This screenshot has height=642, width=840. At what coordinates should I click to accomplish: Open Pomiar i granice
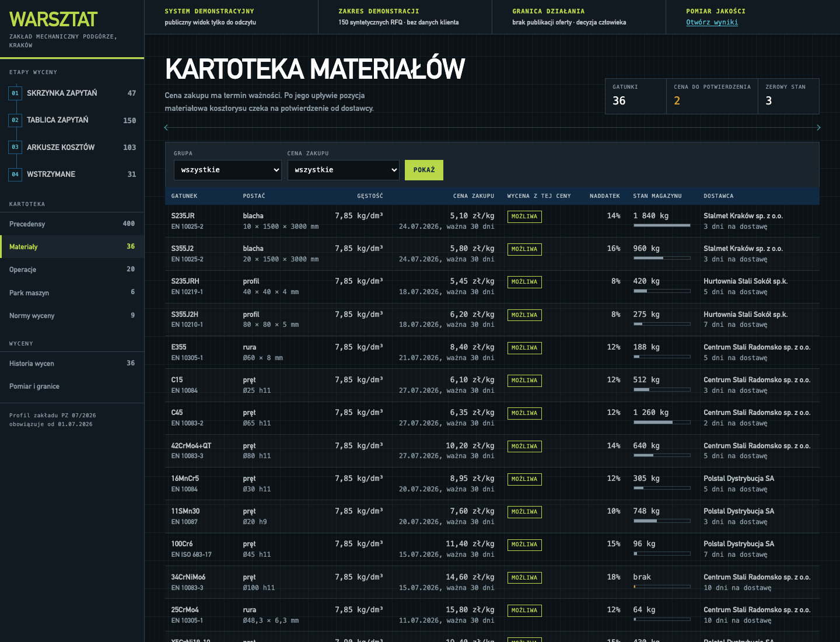pos(72,386)
